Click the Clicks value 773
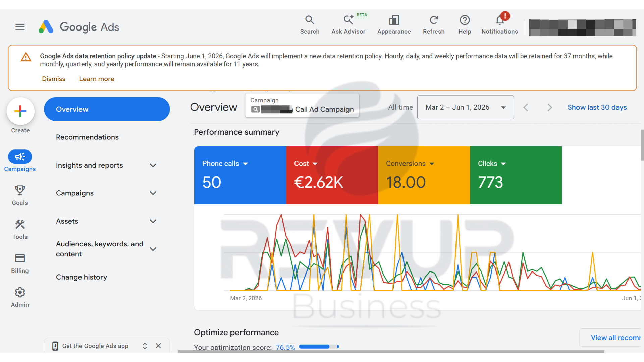644x362 pixels. [490, 183]
